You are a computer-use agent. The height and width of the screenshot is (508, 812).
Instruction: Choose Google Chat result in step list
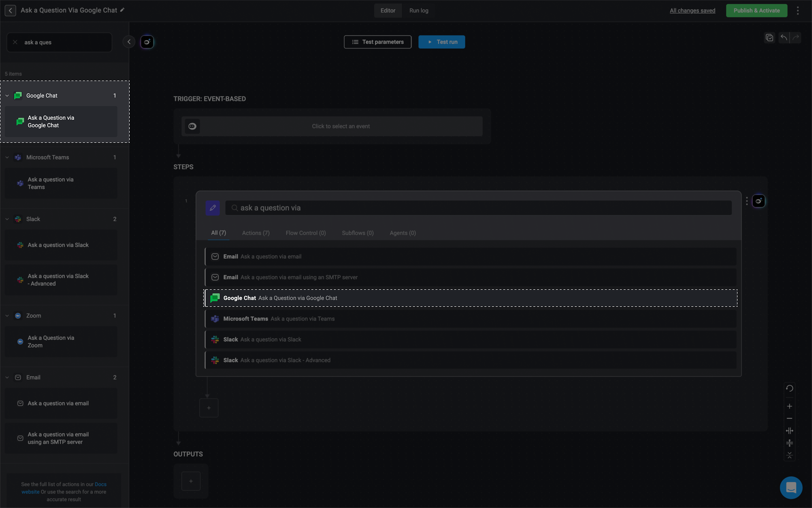[x=471, y=298]
